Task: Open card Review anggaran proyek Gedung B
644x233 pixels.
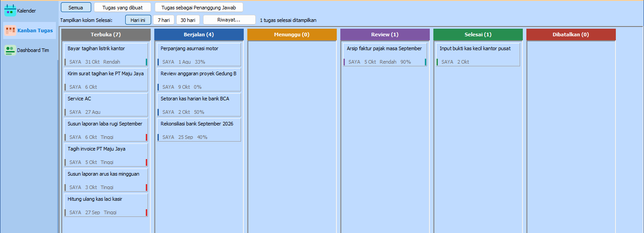Action: click(x=199, y=80)
